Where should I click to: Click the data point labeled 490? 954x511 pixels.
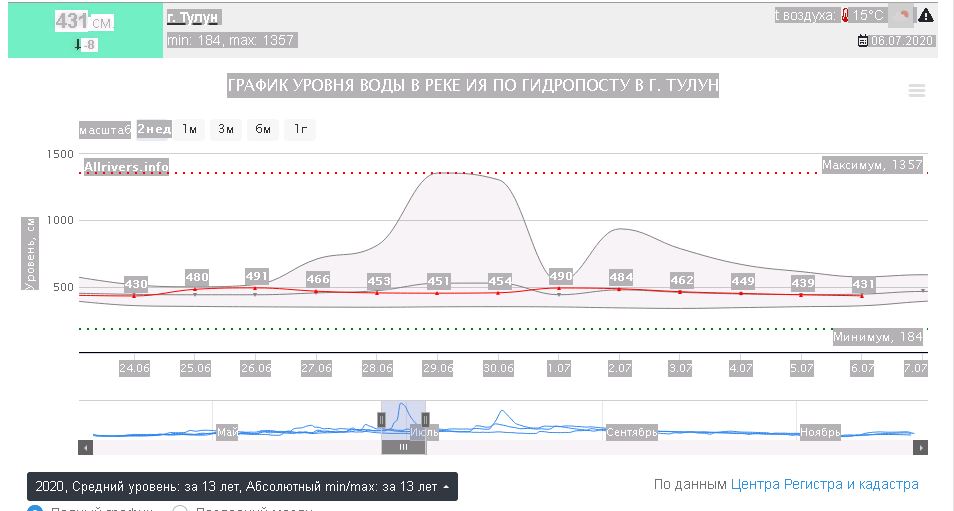click(x=559, y=288)
